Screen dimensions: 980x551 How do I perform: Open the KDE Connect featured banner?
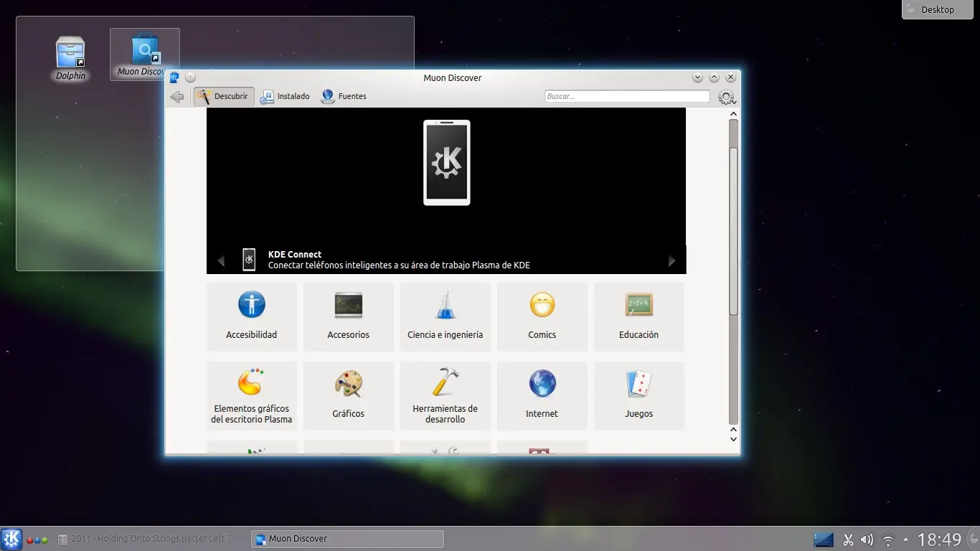[446, 191]
